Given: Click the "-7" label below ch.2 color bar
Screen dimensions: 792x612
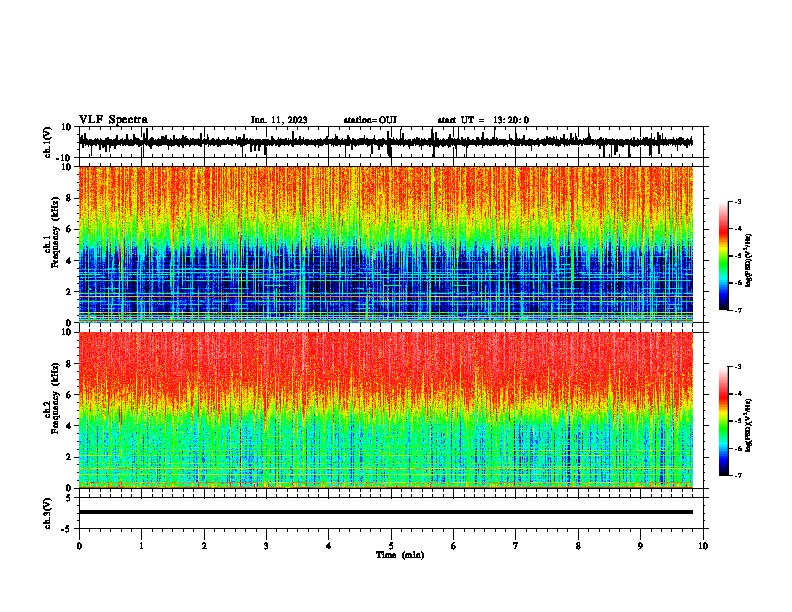Looking at the screenshot, I should [737, 476].
